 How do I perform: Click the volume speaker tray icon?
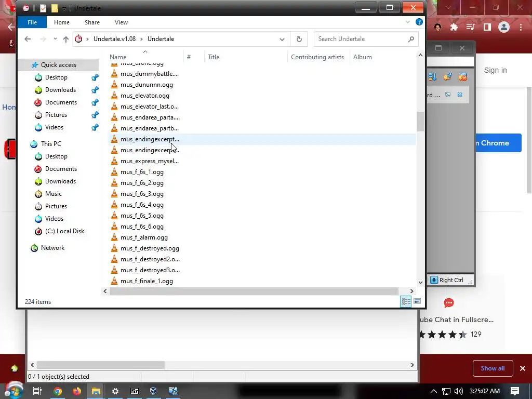coord(458,391)
